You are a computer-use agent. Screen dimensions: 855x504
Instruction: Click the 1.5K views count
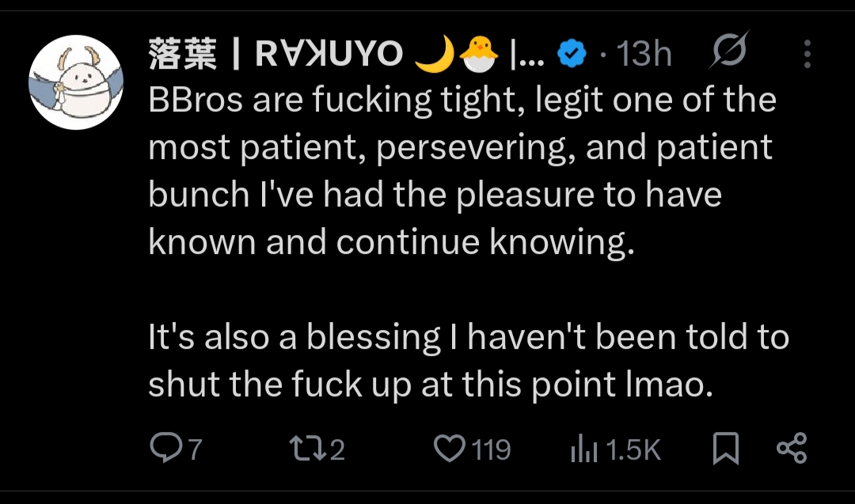tap(633, 450)
